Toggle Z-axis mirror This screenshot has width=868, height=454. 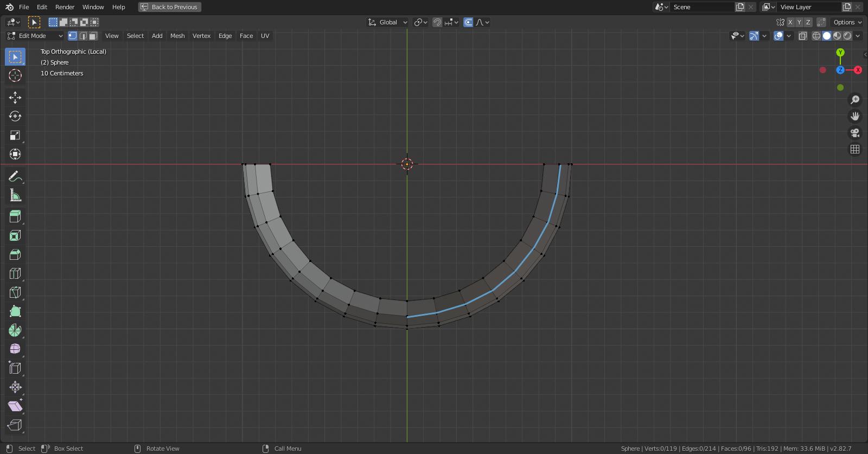(808, 22)
